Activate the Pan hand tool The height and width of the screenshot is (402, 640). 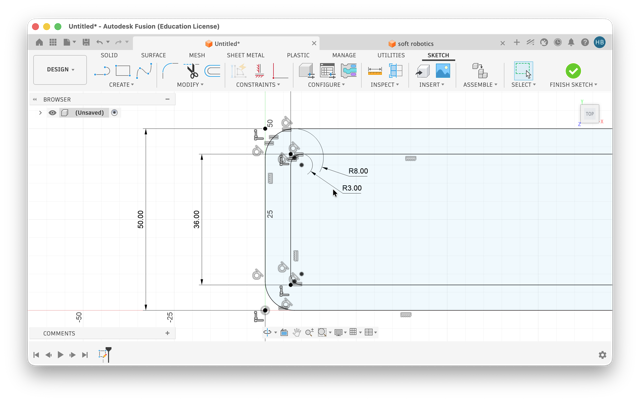[x=297, y=332]
